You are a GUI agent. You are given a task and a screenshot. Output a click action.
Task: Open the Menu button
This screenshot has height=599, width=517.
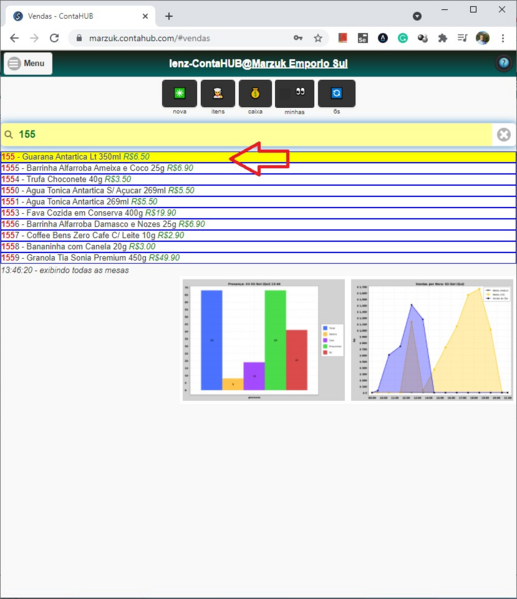[x=28, y=63]
